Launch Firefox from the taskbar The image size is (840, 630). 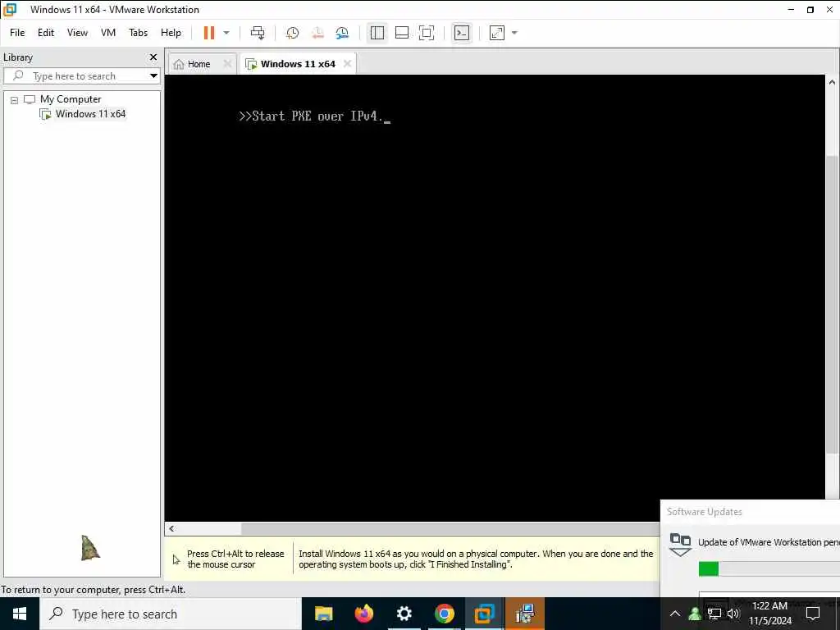pyautogui.click(x=363, y=614)
